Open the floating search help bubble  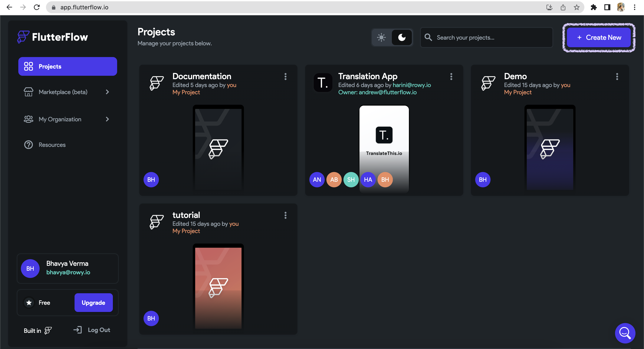coord(625,333)
